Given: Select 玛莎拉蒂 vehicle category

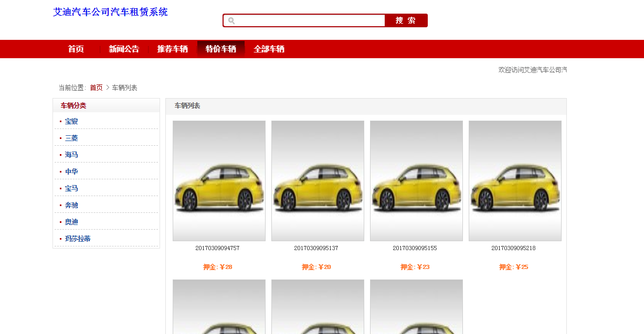Looking at the screenshot, I should pyautogui.click(x=78, y=239).
